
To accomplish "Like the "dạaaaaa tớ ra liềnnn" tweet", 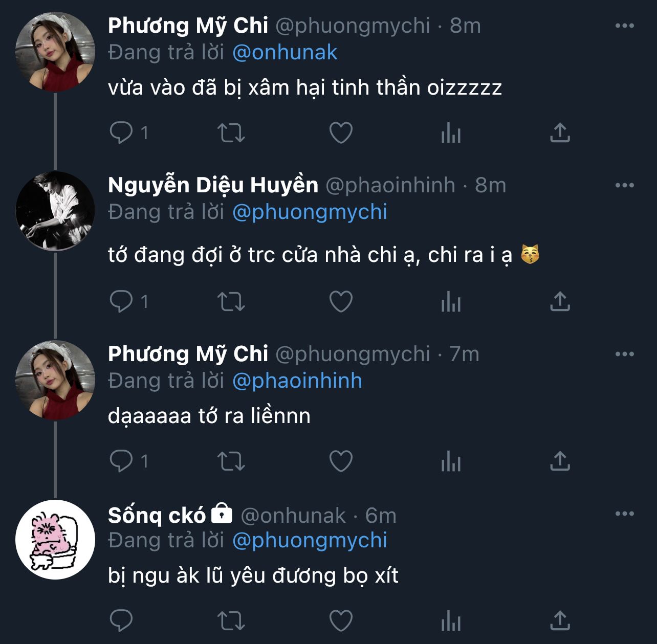I will [341, 461].
